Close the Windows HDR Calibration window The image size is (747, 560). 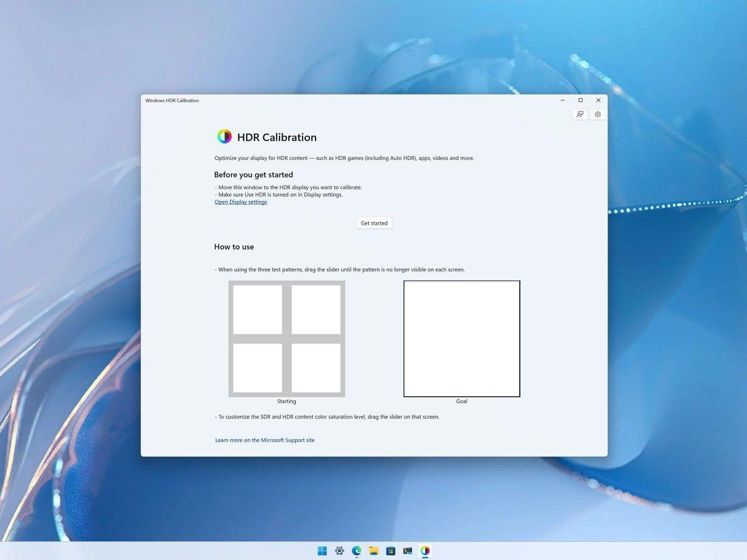[598, 100]
